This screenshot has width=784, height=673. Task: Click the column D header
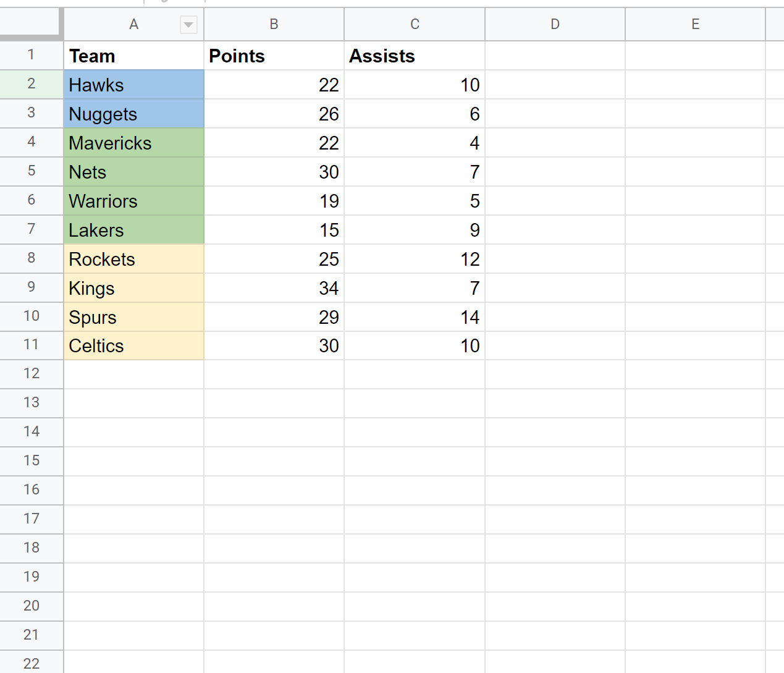(x=555, y=24)
